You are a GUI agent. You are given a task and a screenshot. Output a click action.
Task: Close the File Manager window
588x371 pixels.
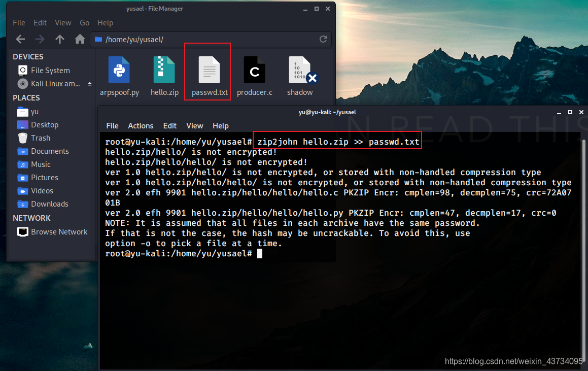tap(328, 9)
